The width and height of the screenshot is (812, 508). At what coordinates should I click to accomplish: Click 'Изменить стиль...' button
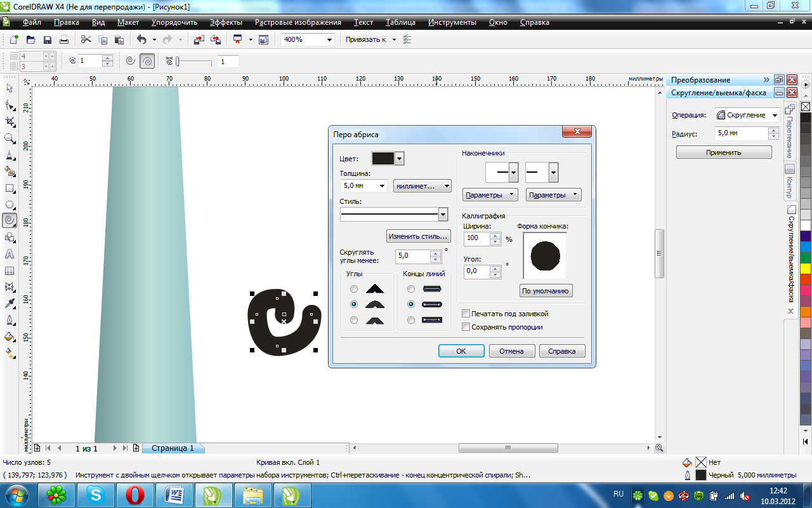click(x=419, y=236)
